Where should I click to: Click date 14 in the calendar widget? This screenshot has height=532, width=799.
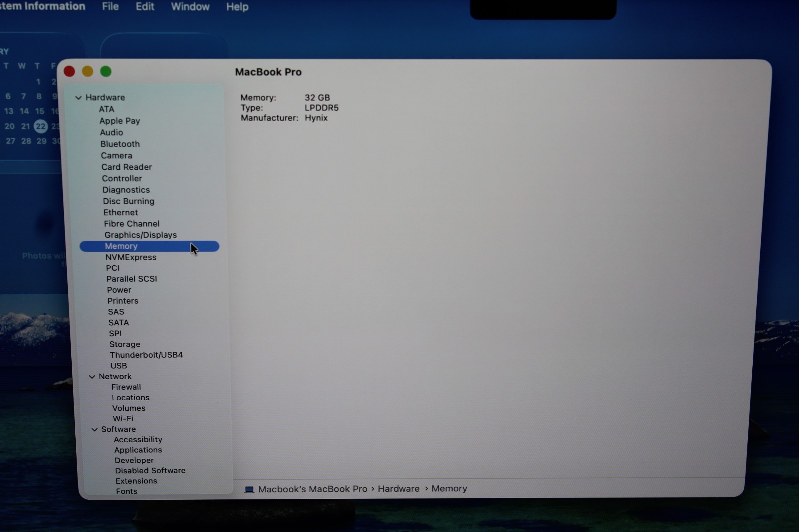24,111
